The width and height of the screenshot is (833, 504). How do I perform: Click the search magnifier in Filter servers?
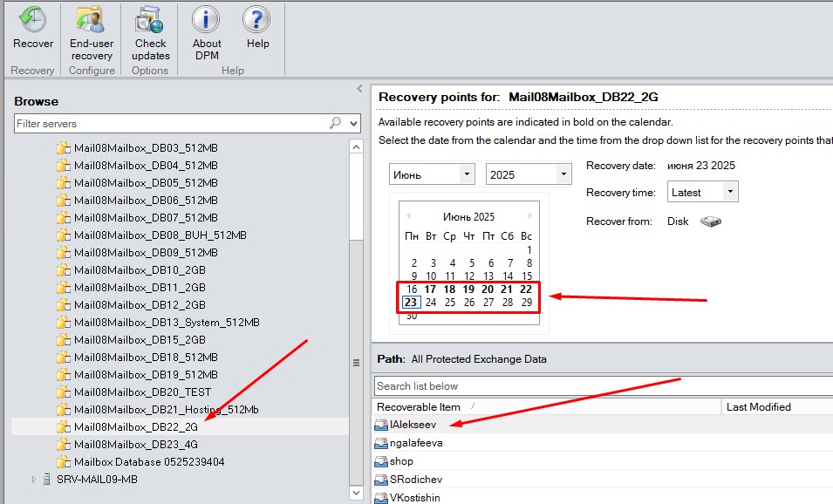click(x=335, y=124)
